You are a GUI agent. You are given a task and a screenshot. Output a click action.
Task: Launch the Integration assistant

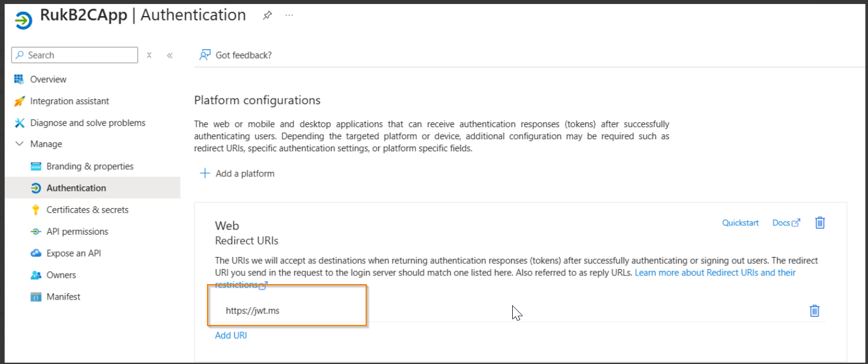[69, 101]
